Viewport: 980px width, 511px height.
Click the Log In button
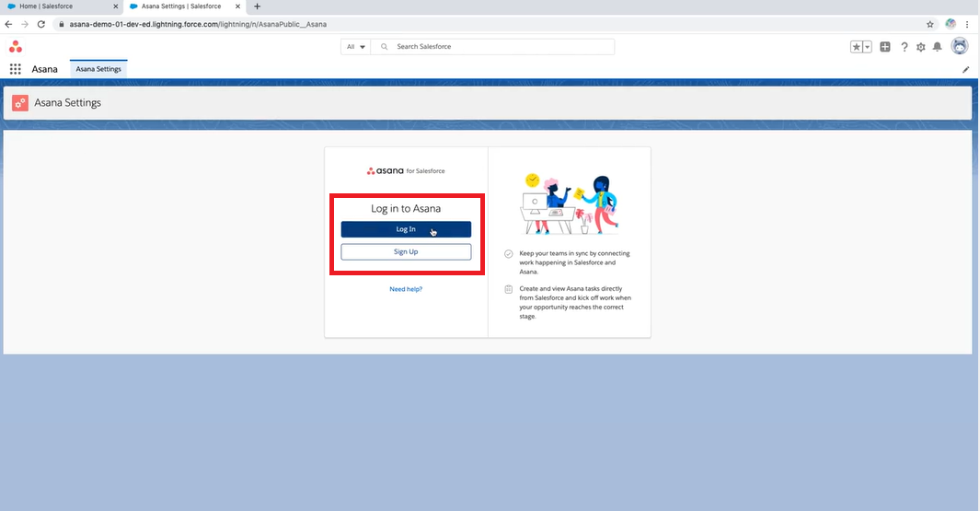click(406, 229)
